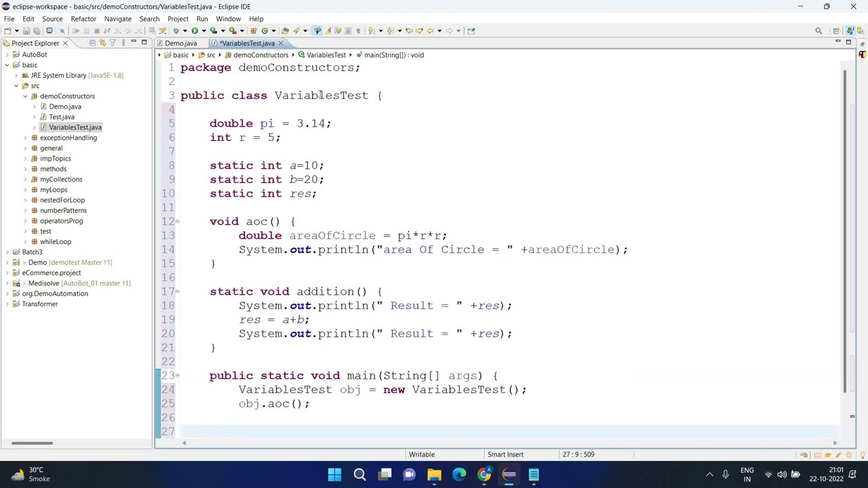Collapse the src folder
This screenshot has height=488, width=868.
pos(16,85)
